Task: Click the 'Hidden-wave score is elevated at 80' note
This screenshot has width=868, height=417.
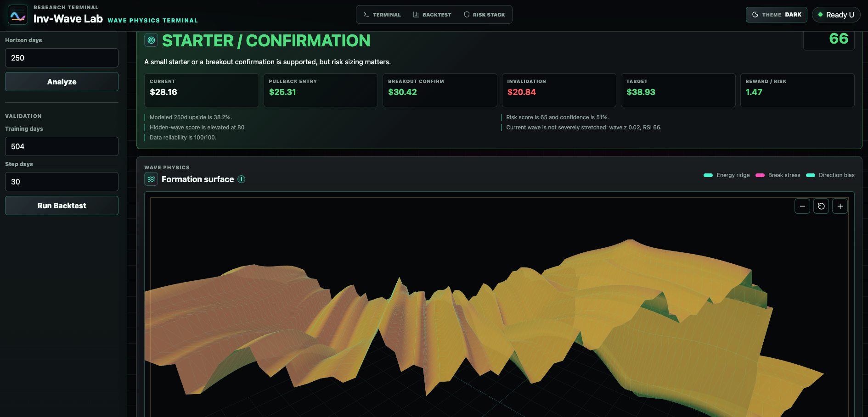Action: tap(197, 128)
